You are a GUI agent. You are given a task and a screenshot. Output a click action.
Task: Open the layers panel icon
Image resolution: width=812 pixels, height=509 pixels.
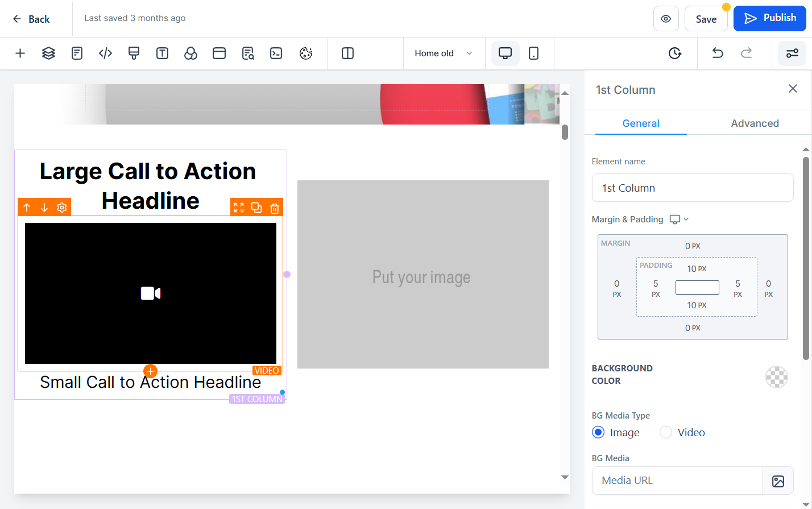click(48, 53)
